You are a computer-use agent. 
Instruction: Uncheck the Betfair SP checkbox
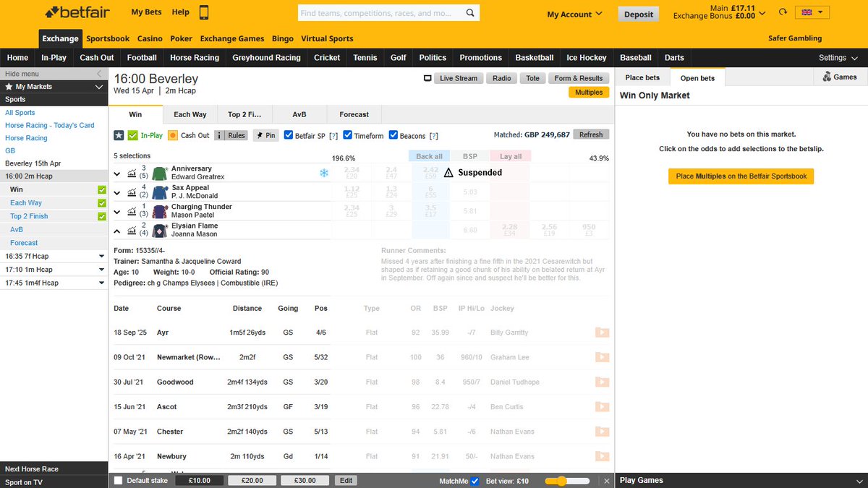pyautogui.click(x=289, y=135)
